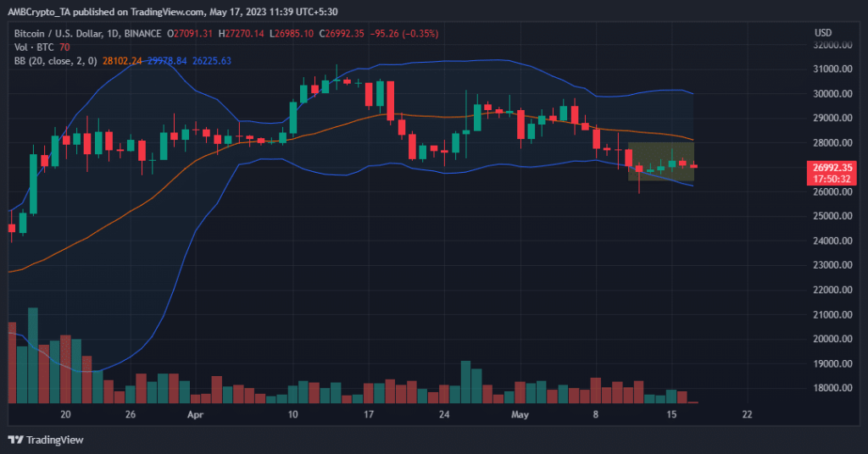Click the yellow highlighted rectangle over recent candles
The width and height of the screenshot is (868, 454).
661,161
